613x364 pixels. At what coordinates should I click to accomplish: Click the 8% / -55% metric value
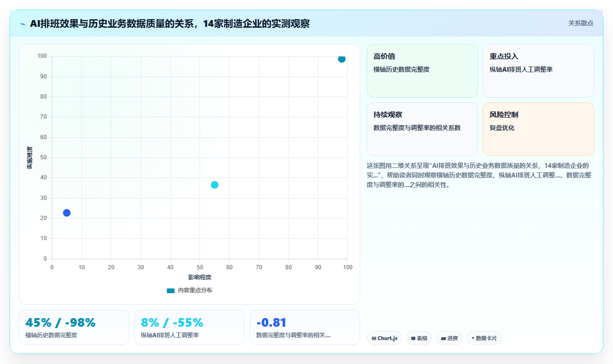tap(172, 322)
